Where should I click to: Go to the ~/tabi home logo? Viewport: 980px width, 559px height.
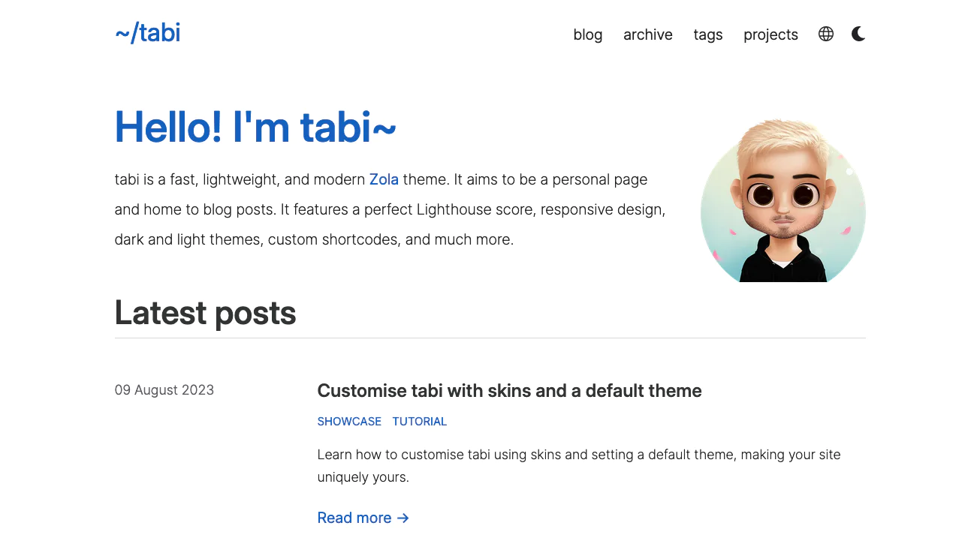[147, 33]
